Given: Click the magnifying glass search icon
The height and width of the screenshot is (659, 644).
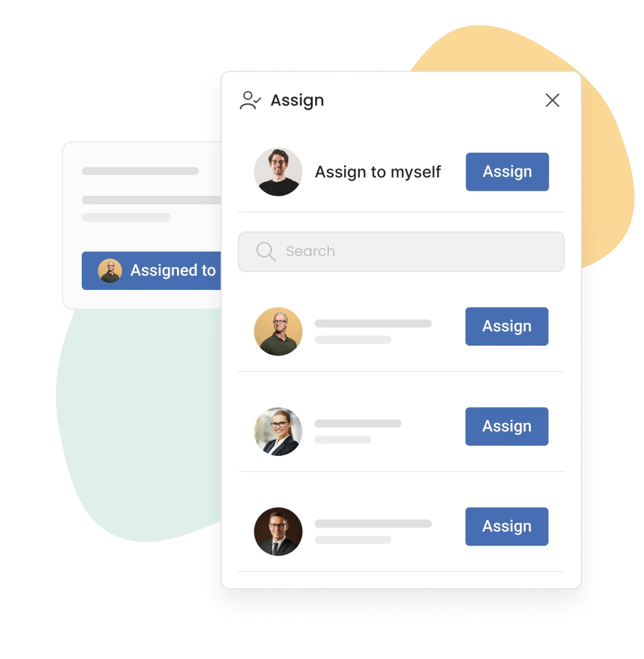Looking at the screenshot, I should click(266, 251).
